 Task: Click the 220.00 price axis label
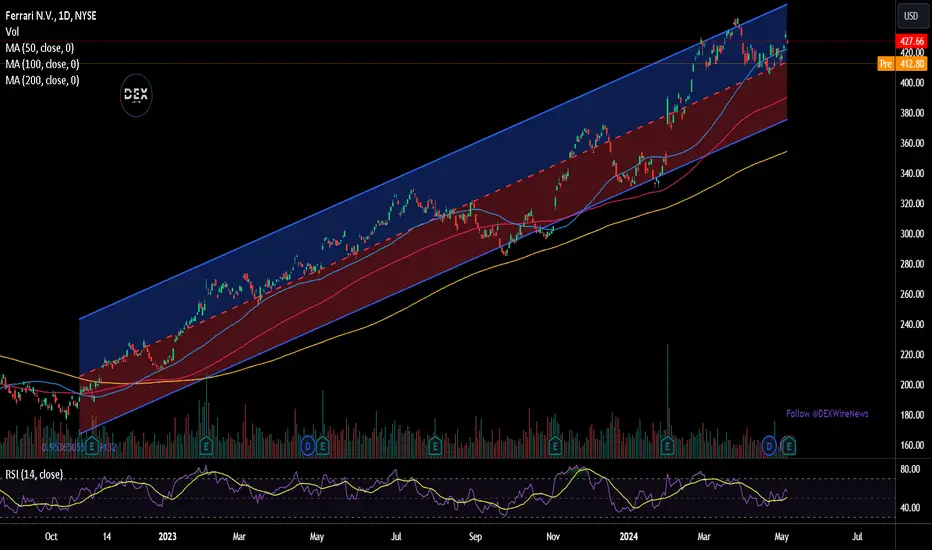tap(912, 354)
